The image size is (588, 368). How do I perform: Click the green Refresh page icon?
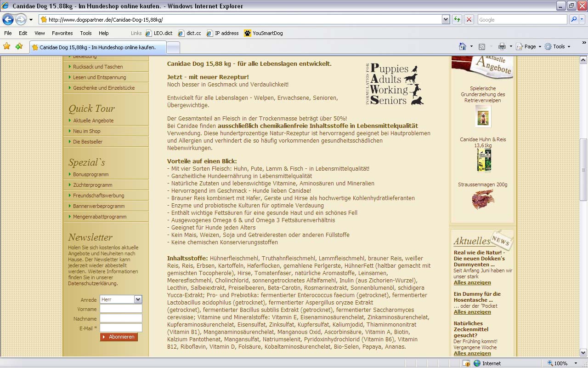point(457,19)
